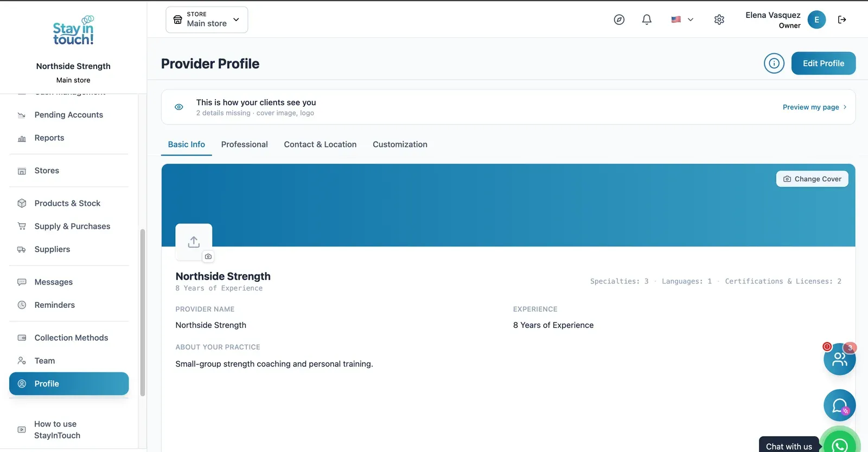Open the Customization tab
This screenshot has height=452, width=868.
point(400,145)
